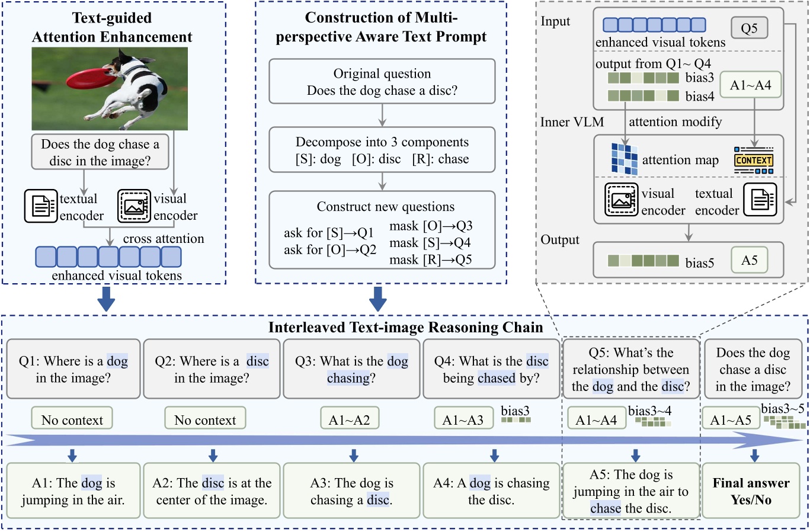Click the visual encoder icon above the Output row
810x532 pixels.
pos(622,200)
